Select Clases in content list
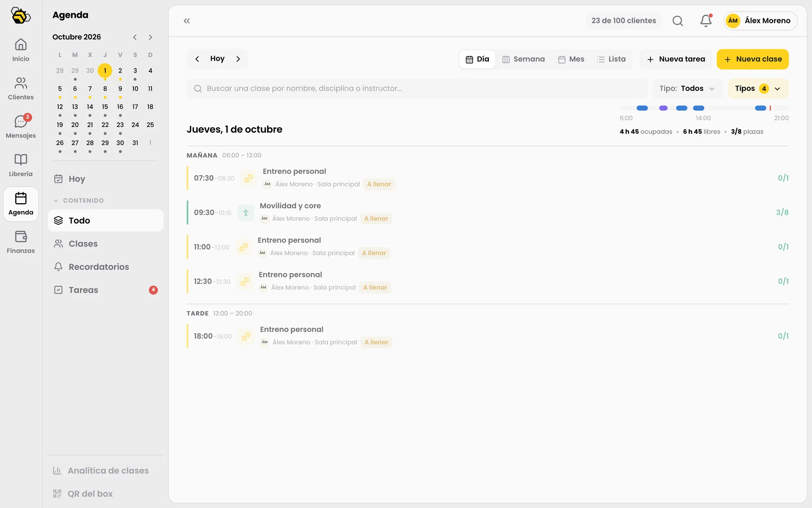This screenshot has width=812, height=508. pos(106,244)
